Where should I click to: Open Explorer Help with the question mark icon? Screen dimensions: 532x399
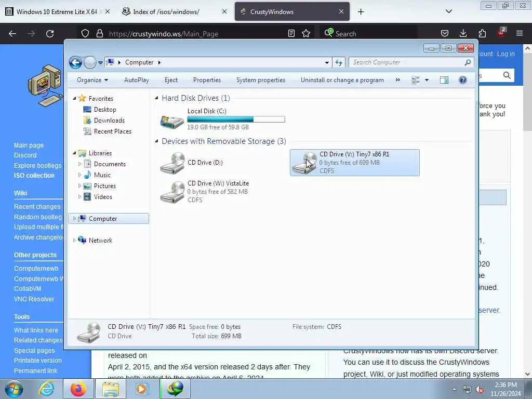[x=463, y=80]
